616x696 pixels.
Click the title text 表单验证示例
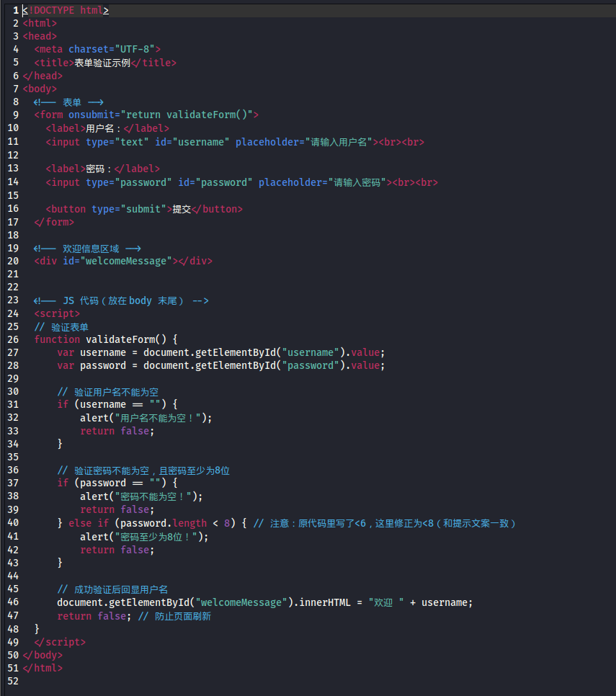coord(102,63)
